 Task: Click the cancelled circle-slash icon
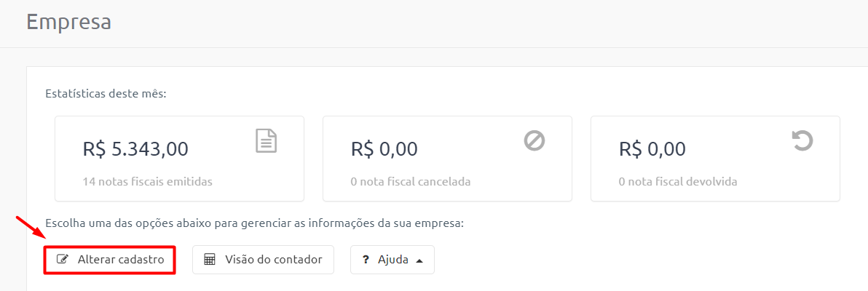[x=534, y=140]
